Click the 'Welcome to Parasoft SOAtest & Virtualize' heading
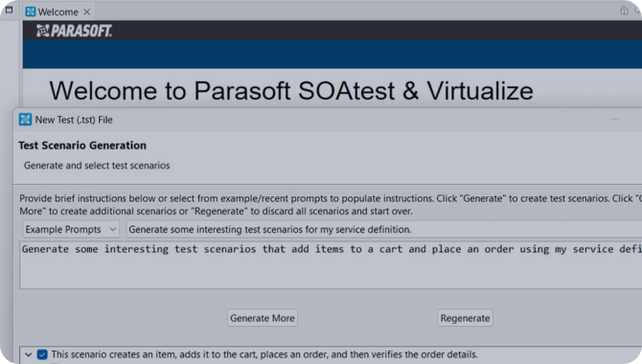The width and height of the screenshot is (642, 364). pyautogui.click(x=291, y=90)
